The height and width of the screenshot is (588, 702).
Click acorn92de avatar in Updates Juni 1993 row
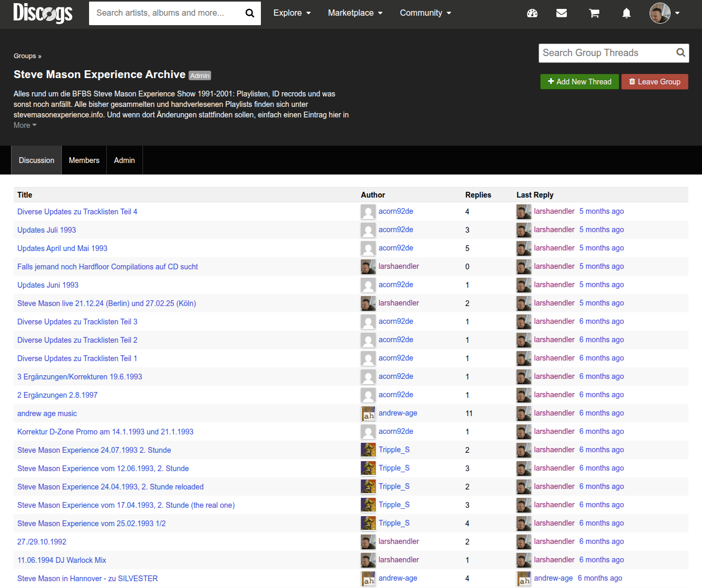[368, 285]
